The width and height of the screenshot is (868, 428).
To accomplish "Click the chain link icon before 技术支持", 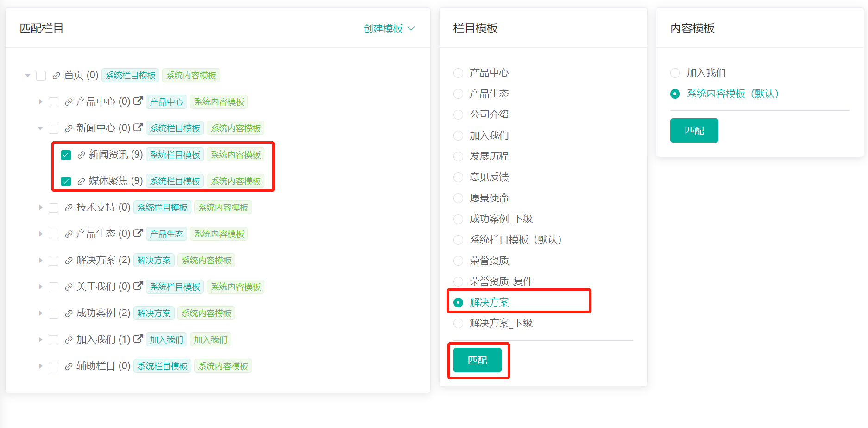I will pyautogui.click(x=69, y=208).
